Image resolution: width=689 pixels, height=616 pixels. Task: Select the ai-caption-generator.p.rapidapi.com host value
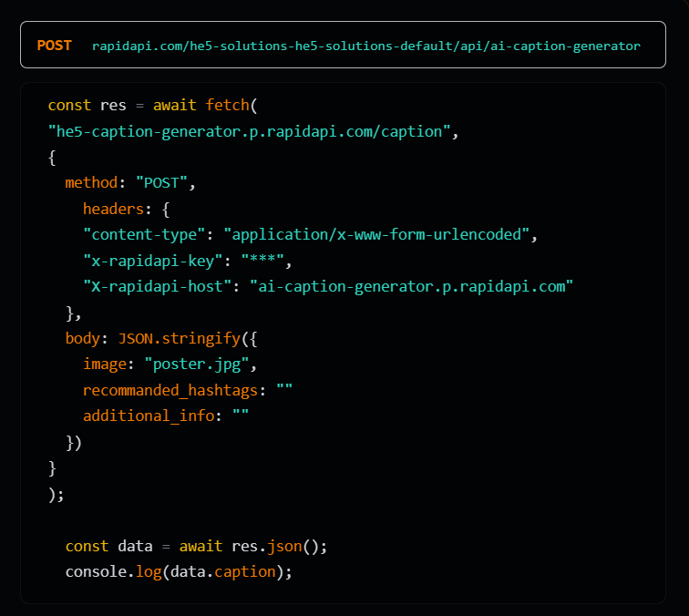click(x=411, y=286)
